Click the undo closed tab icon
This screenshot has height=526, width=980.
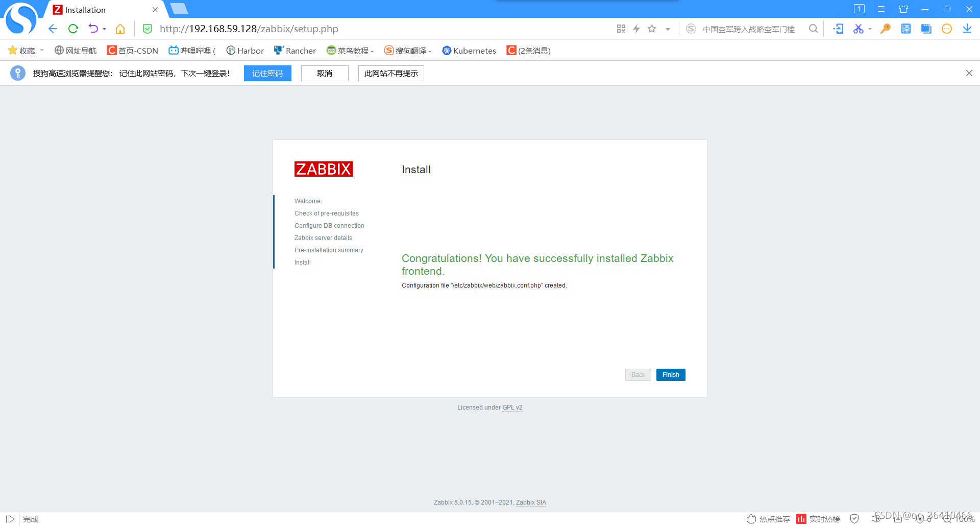pos(93,29)
